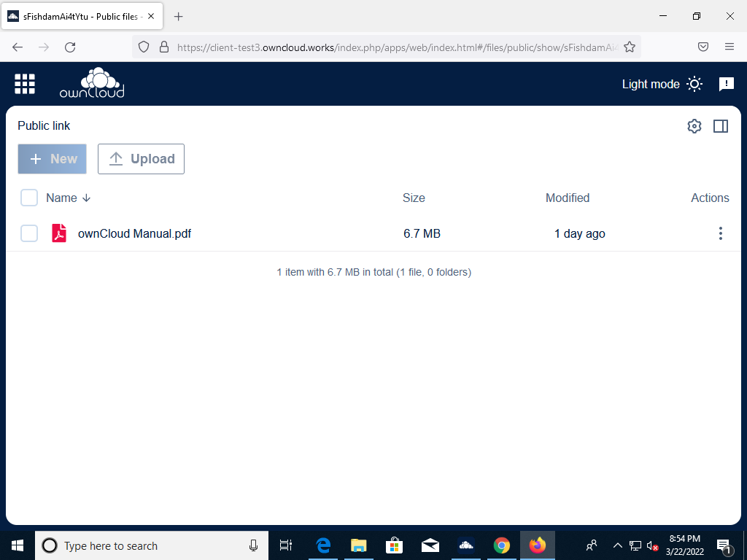Toggle the right sidebar panel icon
Image resolution: width=747 pixels, height=560 pixels.
[720, 125]
